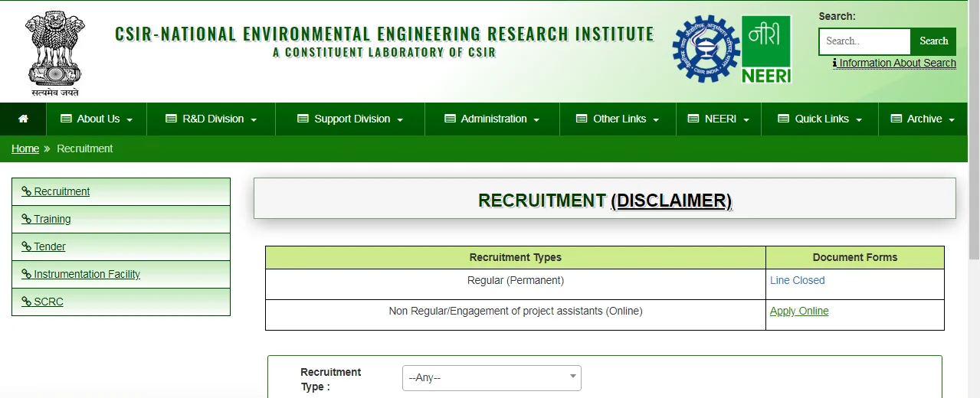Expand the Administration dropdown caret
This screenshot has height=398, width=980.
[x=536, y=120]
